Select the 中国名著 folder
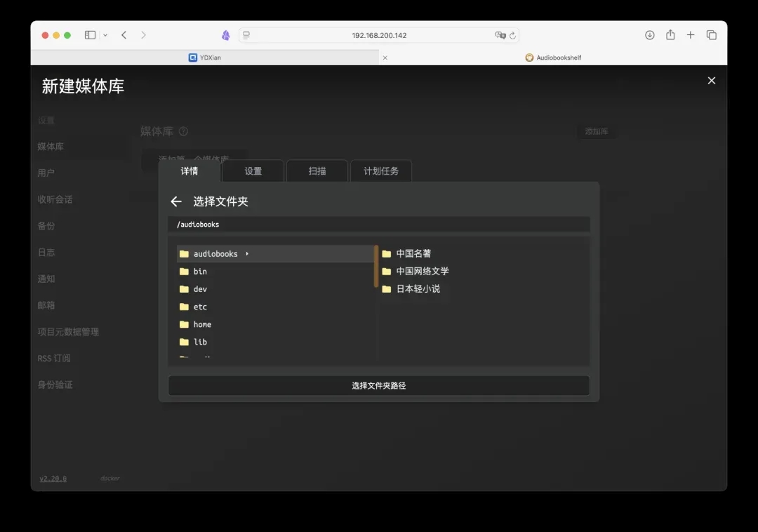Image resolution: width=758 pixels, height=532 pixels. [413, 254]
